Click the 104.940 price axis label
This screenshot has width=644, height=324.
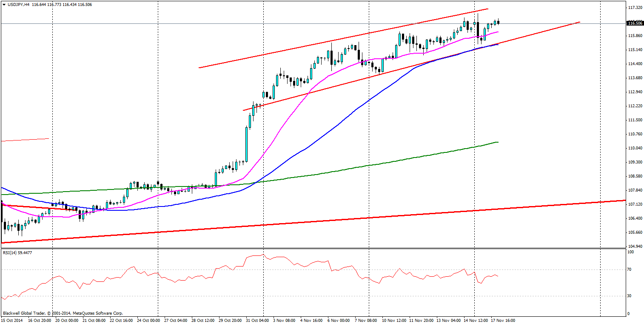[635, 247]
